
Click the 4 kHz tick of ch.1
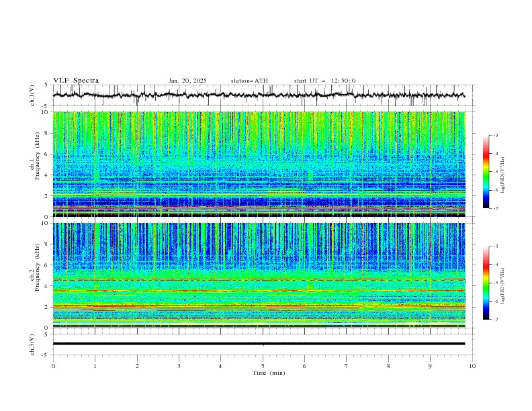47,175
